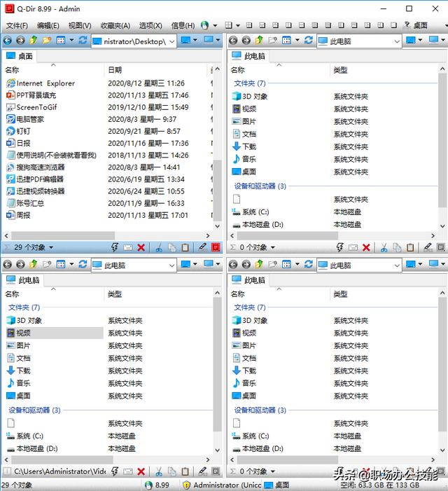Select the 此电脑 tab in bottom-left pane

tap(23, 280)
